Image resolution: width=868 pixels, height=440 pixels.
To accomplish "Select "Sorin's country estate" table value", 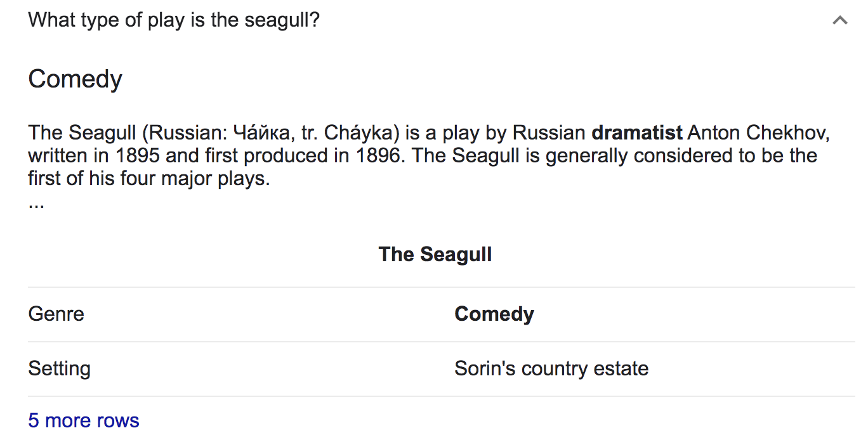I will click(x=551, y=368).
